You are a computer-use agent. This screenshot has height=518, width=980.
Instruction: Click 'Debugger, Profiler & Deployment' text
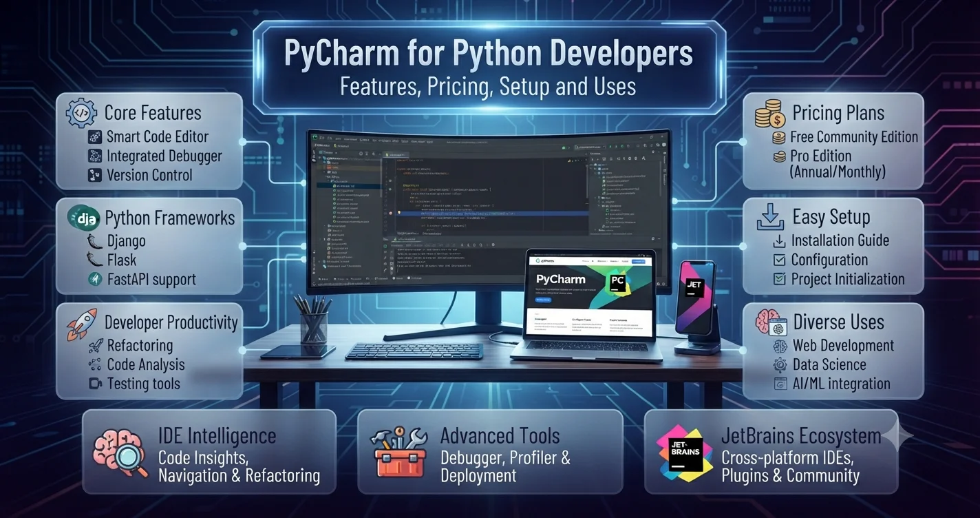pyautogui.click(x=505, y=466)
